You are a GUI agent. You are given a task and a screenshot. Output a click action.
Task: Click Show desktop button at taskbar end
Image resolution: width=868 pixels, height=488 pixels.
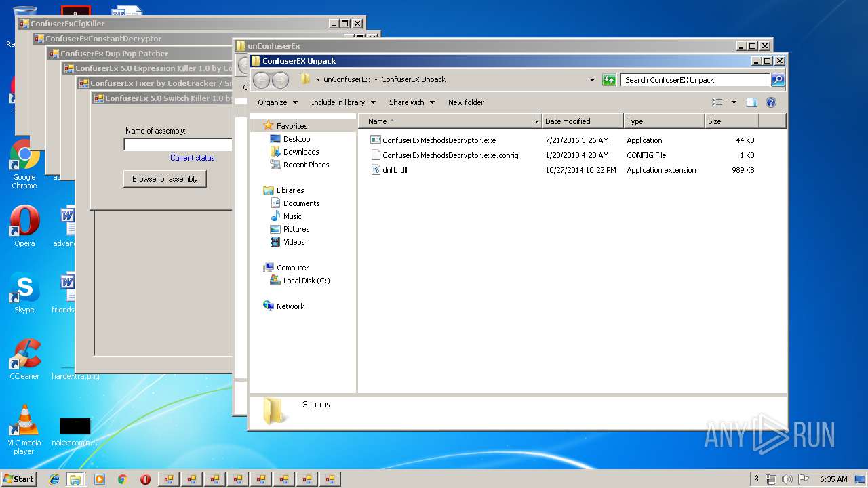860,479
